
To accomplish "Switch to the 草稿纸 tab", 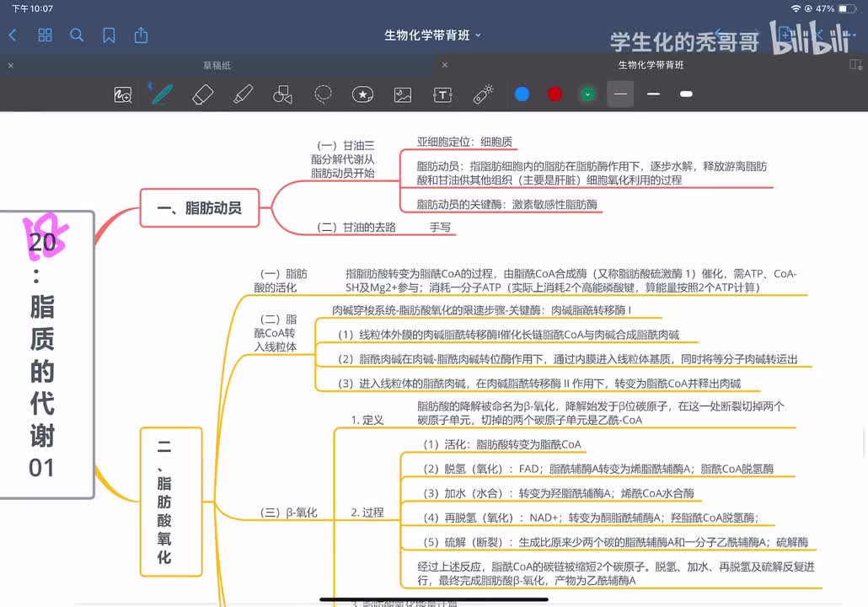I will 217,66.
